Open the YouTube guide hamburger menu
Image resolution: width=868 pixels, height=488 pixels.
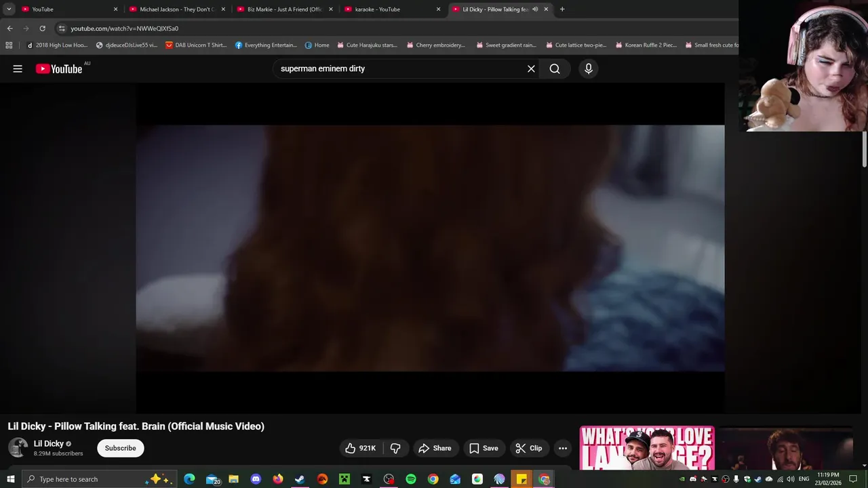click(18, 68)
